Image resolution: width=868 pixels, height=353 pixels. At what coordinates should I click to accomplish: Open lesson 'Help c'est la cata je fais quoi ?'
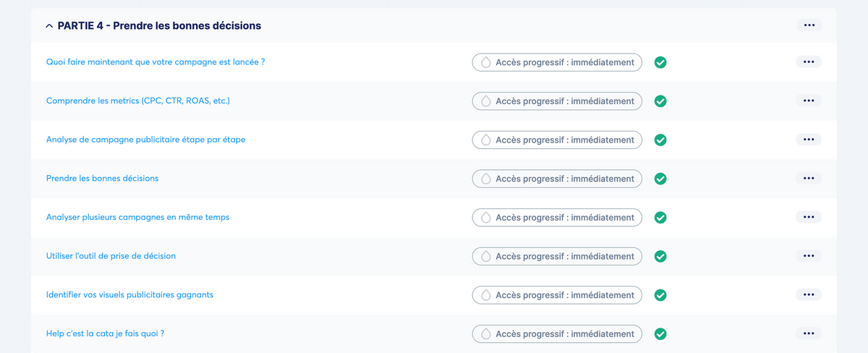point(105,333)
